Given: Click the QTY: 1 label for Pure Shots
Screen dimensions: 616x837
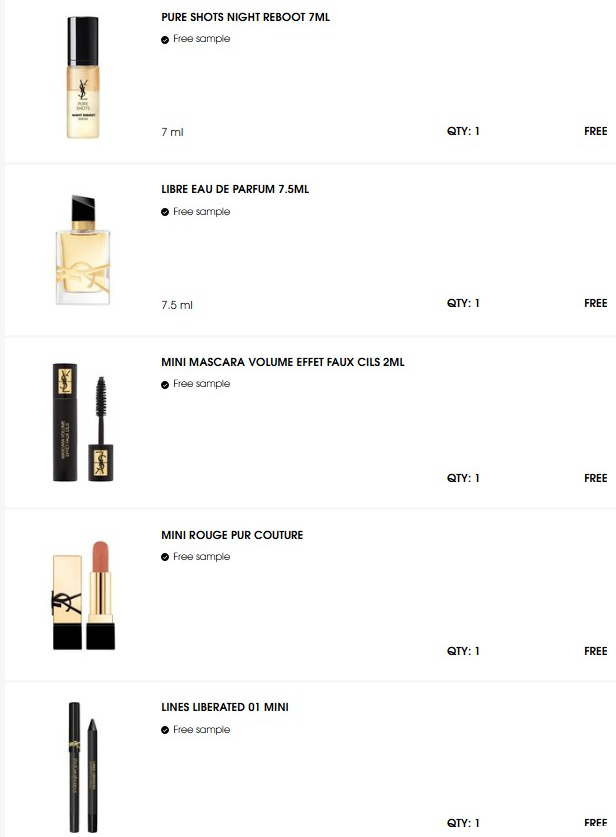Looking at the screenshot, I should (x=463, y=131).
